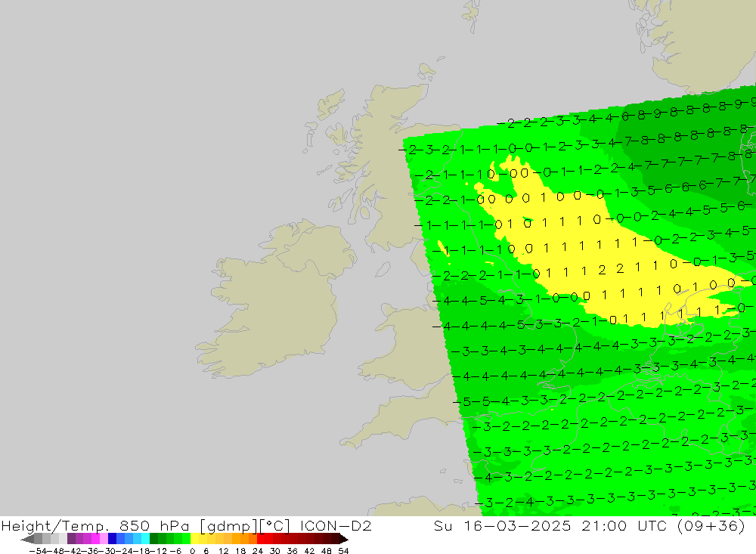The image size is (756, 554).
Task: Click the 'hPa' unit label
Action: (175, 526)
